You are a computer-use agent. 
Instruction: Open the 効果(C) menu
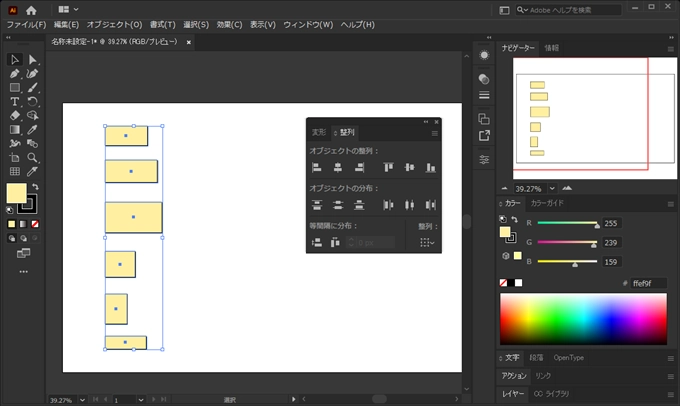coord(229,25)
